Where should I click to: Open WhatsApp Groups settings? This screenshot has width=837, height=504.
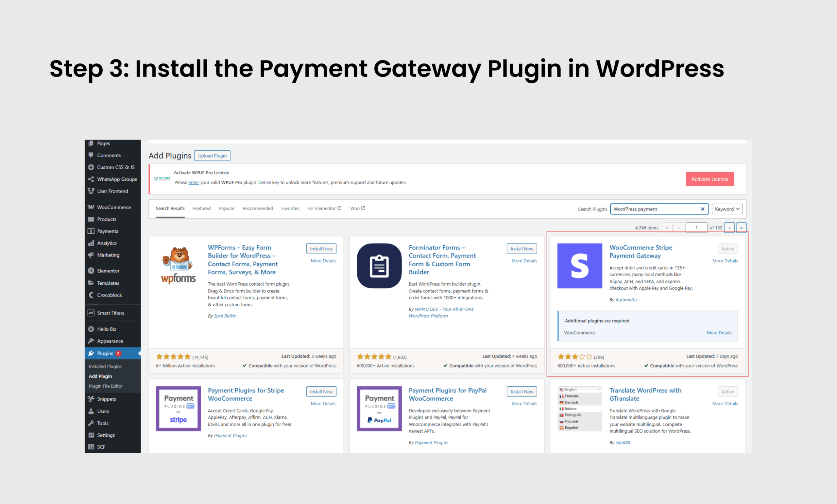tap(117, 179)
